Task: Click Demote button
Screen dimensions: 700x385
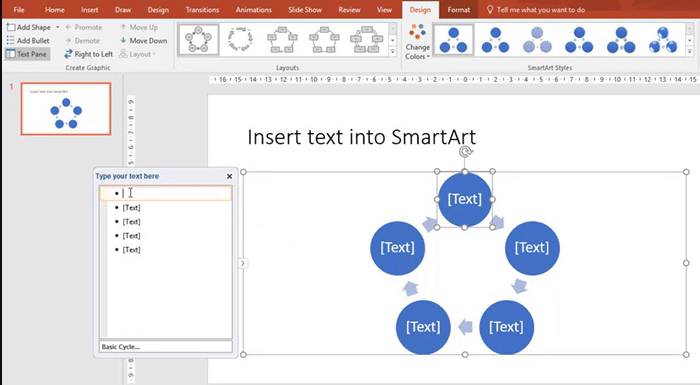Action: coord(82,41)
